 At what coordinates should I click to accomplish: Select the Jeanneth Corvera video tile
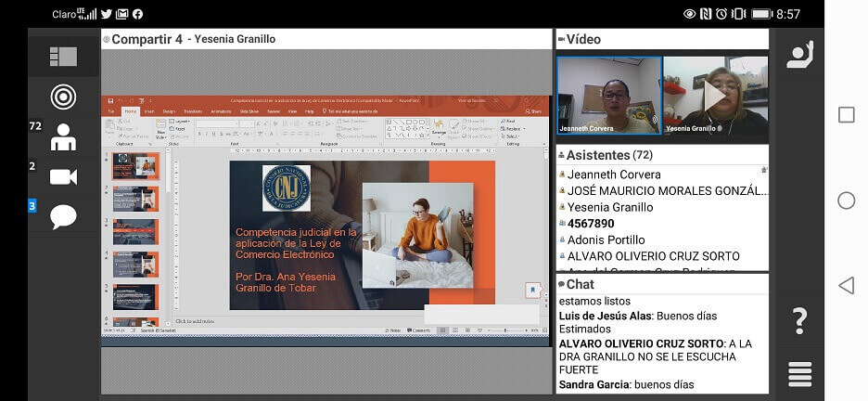pos(608,95)
